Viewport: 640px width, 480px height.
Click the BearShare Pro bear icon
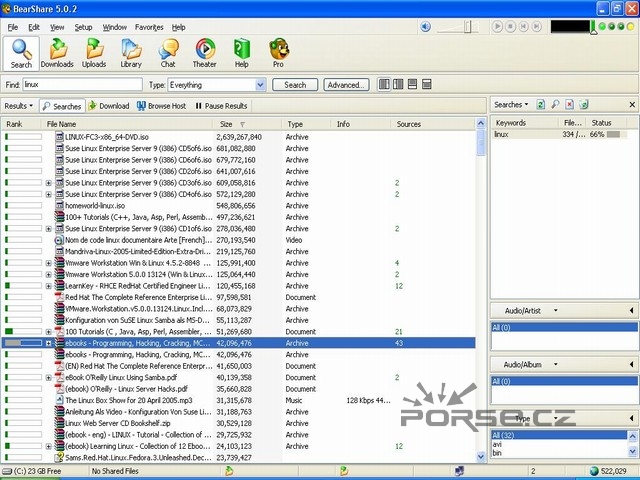point(278,52)
